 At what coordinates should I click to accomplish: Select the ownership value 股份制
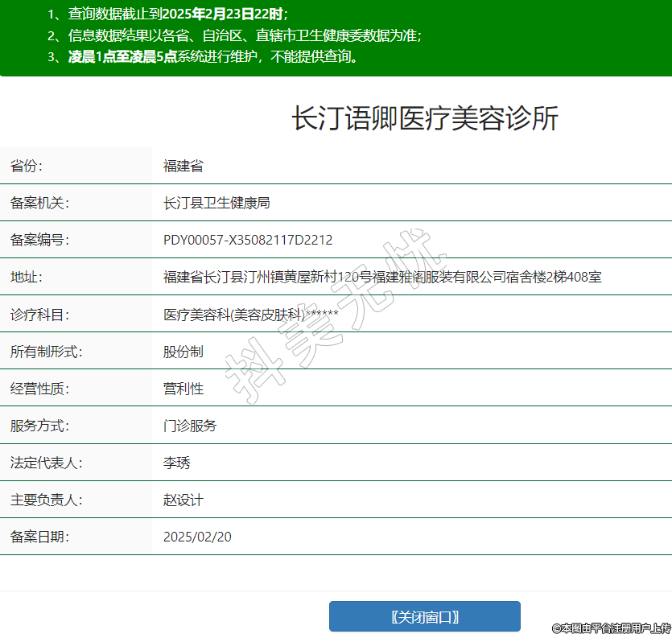[183, 352]
